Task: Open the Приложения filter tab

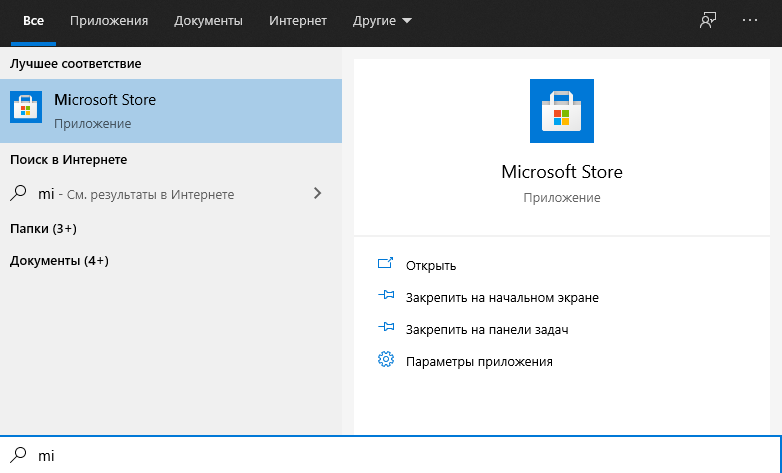Action: click(x=109, y=21)
